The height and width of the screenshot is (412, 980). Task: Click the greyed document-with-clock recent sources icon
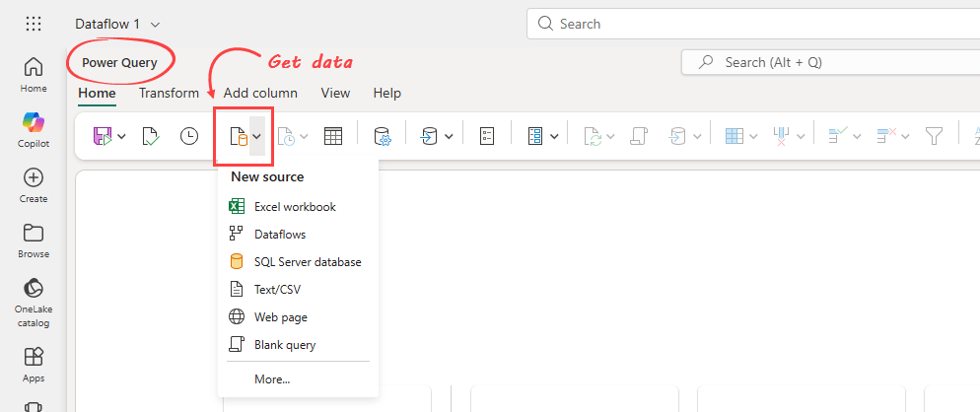286,136
